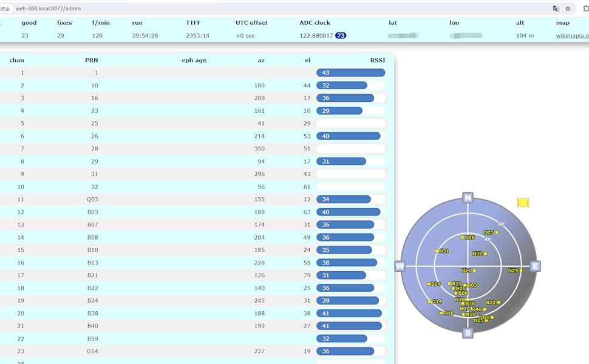589x364 pixels.
Task: Click the ADC clock count badge 73
Action: coord(341,36)
